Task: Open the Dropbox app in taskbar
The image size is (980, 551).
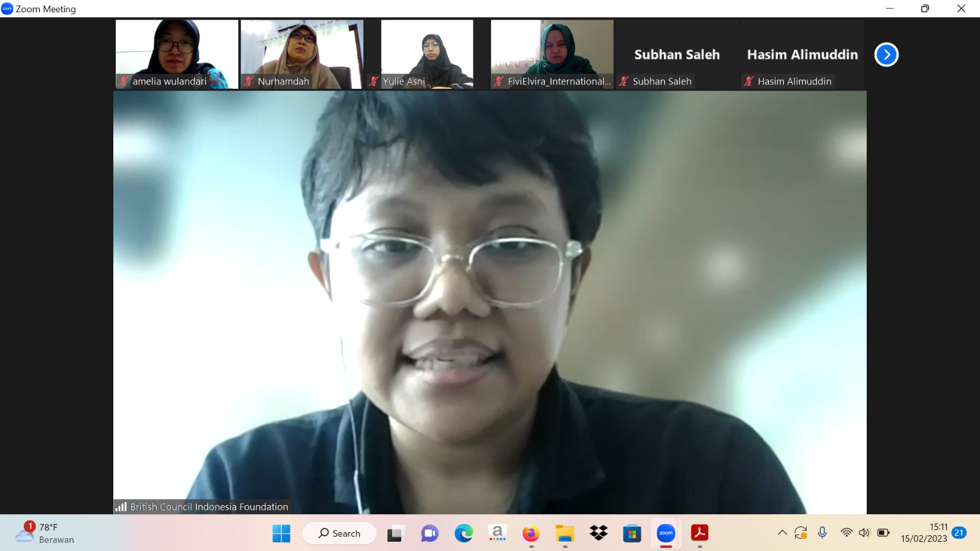Action: [x=598, y=534]
